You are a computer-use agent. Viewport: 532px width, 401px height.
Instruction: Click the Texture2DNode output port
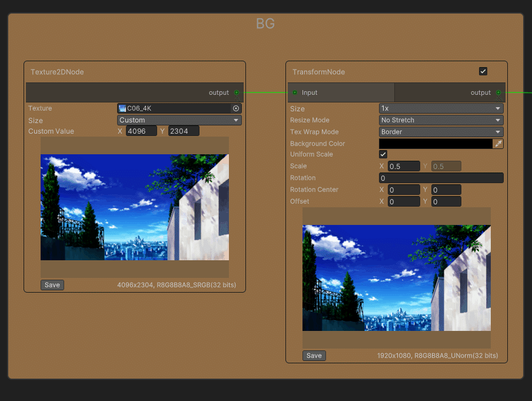pyautogui.click(x=237, y=92)
